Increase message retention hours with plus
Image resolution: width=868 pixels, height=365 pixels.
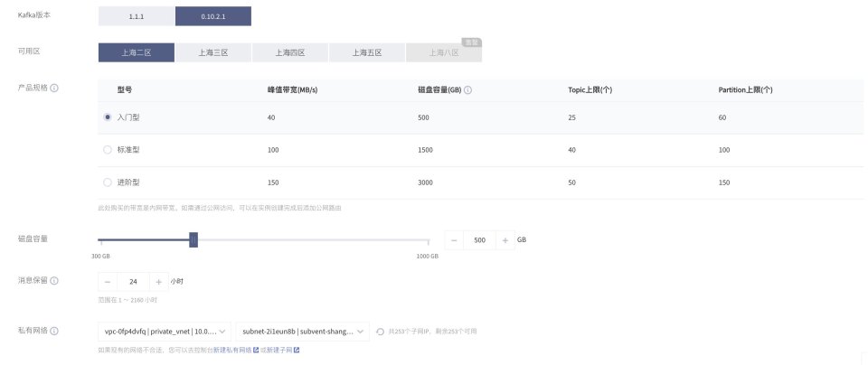tap(158, 281)
